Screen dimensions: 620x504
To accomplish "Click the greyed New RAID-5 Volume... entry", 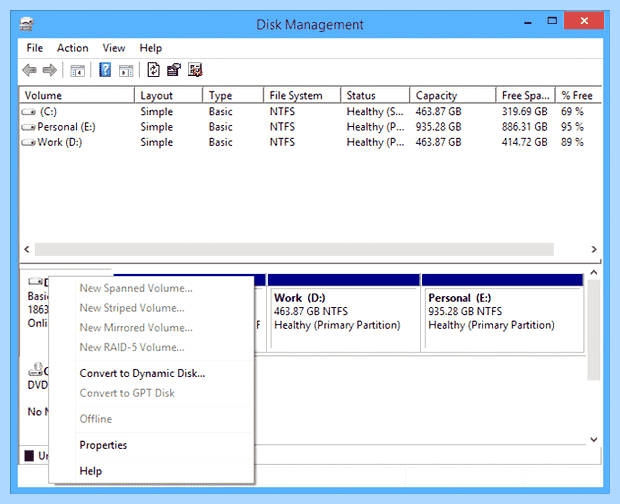I will (x=132, y=347).
